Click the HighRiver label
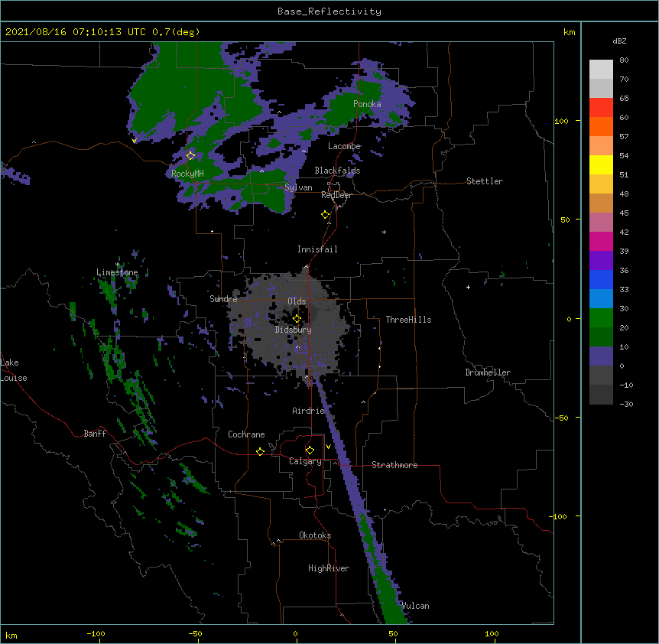Viewport: 659px width, 644px height. coord(329,568)
